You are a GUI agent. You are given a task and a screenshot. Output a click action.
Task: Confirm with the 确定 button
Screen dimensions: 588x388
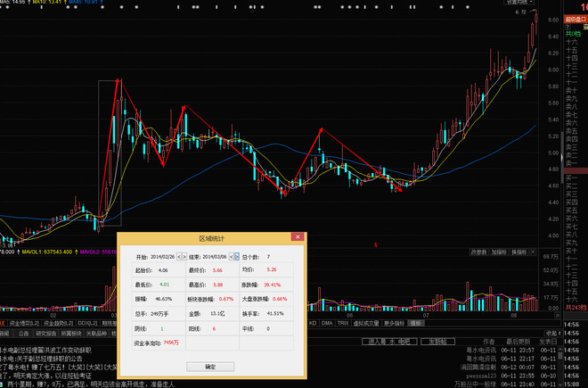(210, 367)
